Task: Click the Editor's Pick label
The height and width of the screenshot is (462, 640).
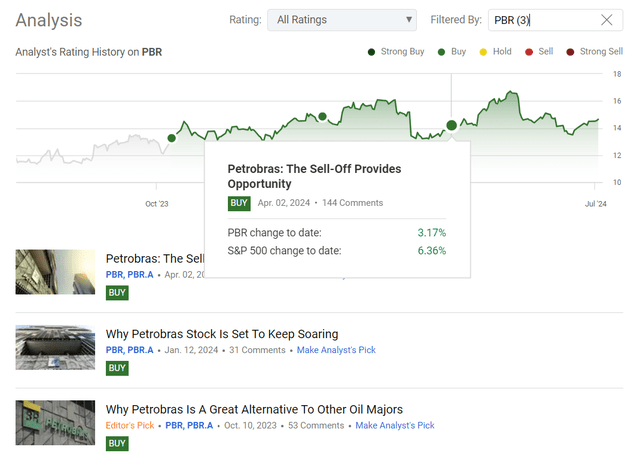Action: [x=130, y=426]
